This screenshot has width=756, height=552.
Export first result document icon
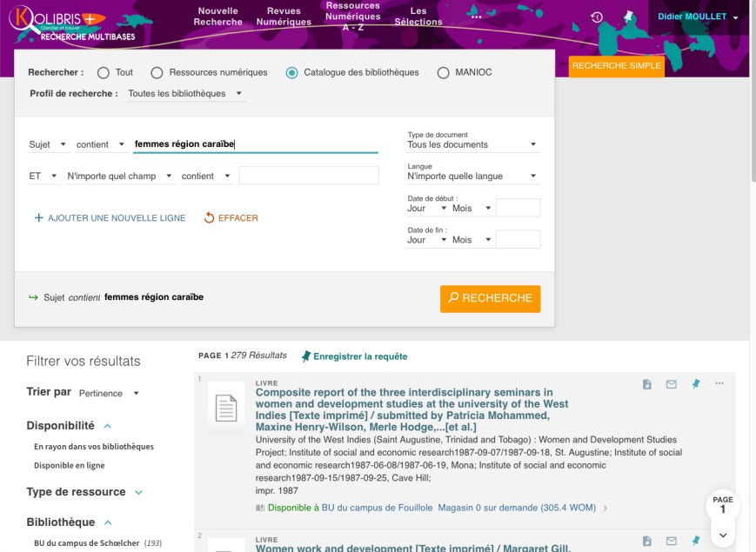647,384
